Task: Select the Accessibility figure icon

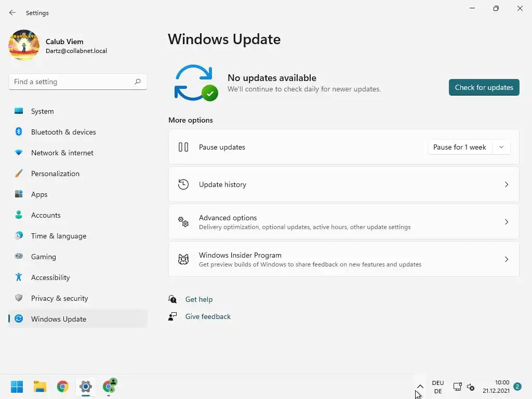Action: (19, 277)
